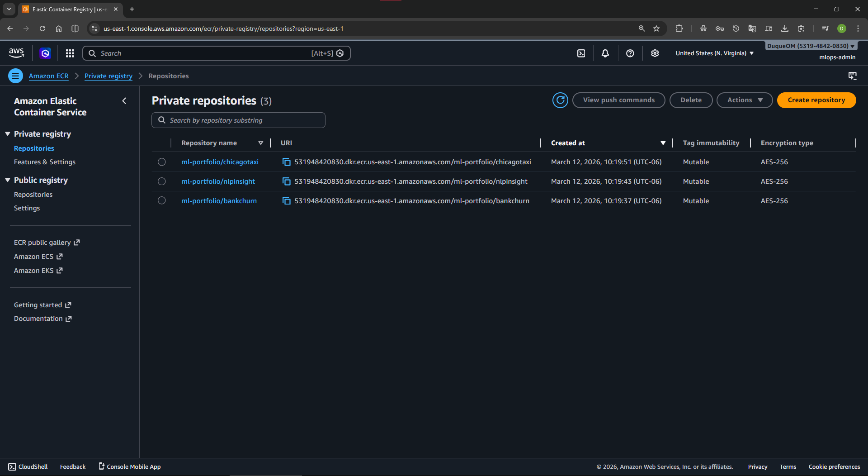Select the ml-portfolio/chicagotaxi radio button

pyautogui.click(x=162, y=162)
